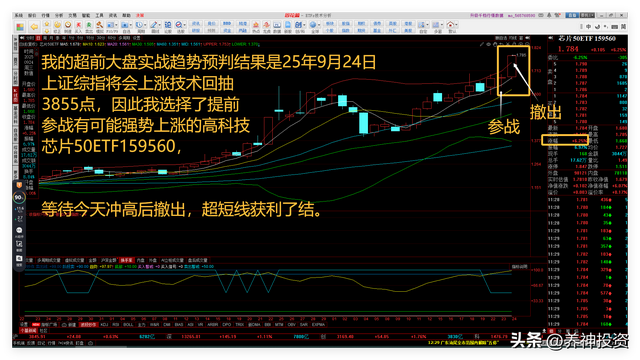
Task: Select the pencil drawing tool icon
Action: coord(153,25)
